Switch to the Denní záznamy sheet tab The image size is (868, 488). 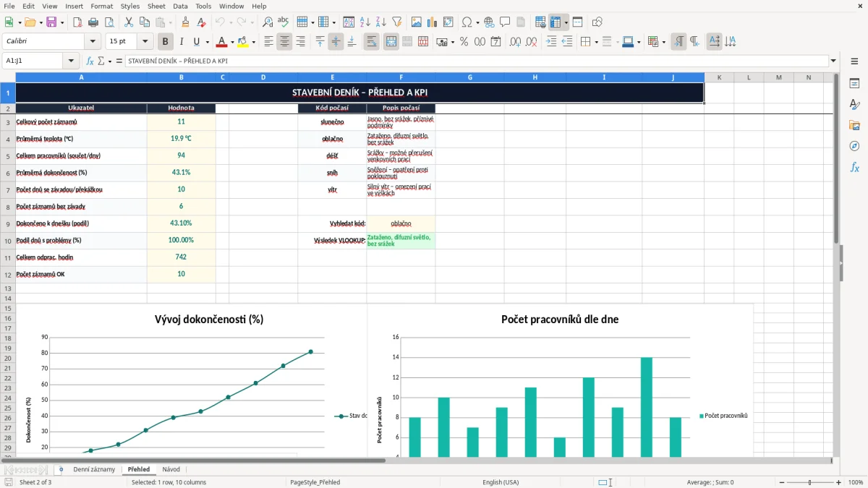tap(94, 469)
